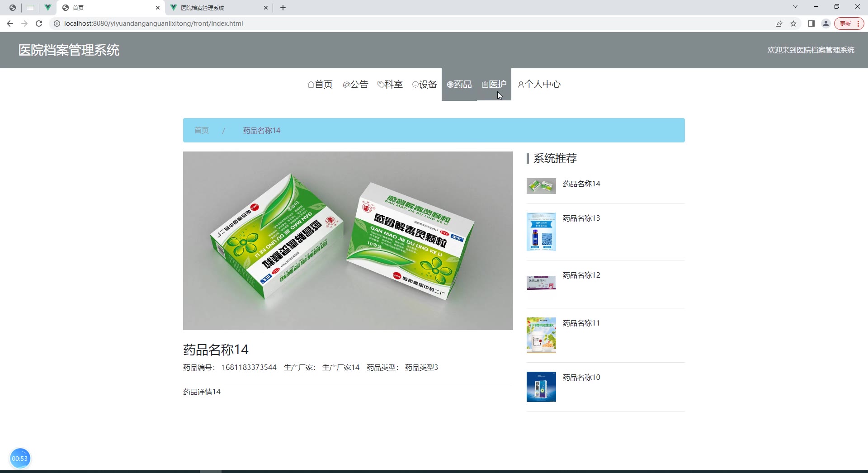Screen dimensions: 868x473
Task: Go back using browser back arrow
Action: 10,24
